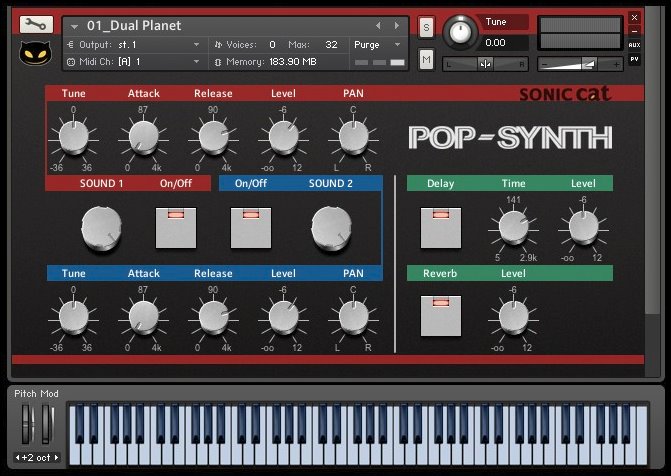Click the Reverb Level knob
The image size is (671, 476).
pos(514,317)
